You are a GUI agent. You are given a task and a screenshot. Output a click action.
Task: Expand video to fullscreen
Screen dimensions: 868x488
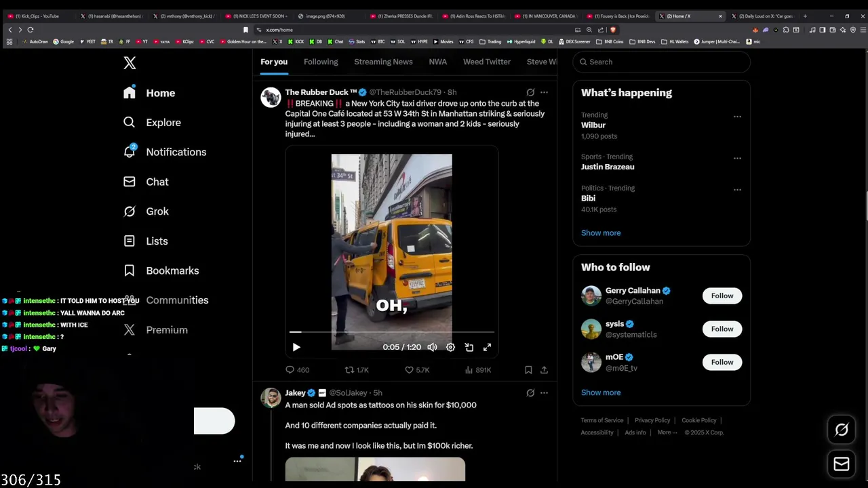pos(487,347)
